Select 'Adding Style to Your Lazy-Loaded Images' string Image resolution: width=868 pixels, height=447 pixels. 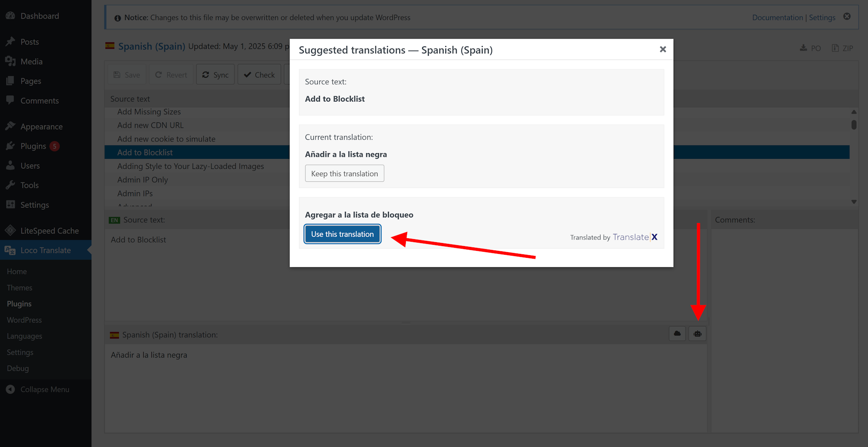coord(191,166)
